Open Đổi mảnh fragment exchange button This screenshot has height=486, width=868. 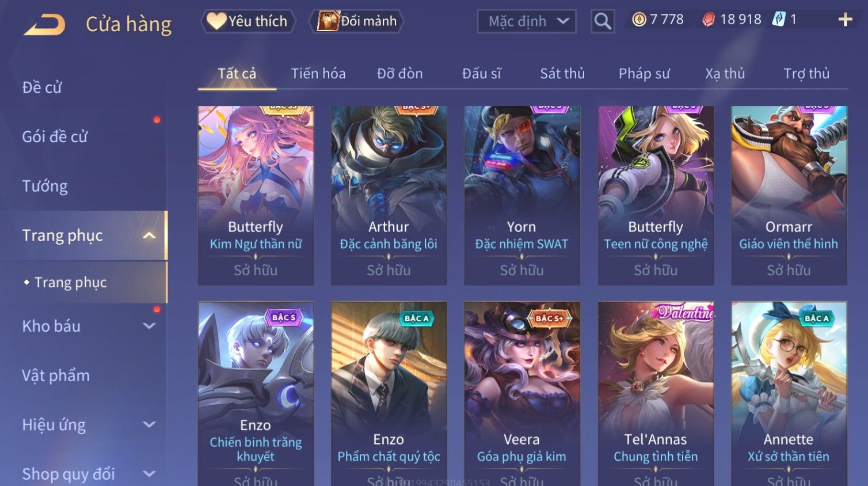(x=356, y=21)
